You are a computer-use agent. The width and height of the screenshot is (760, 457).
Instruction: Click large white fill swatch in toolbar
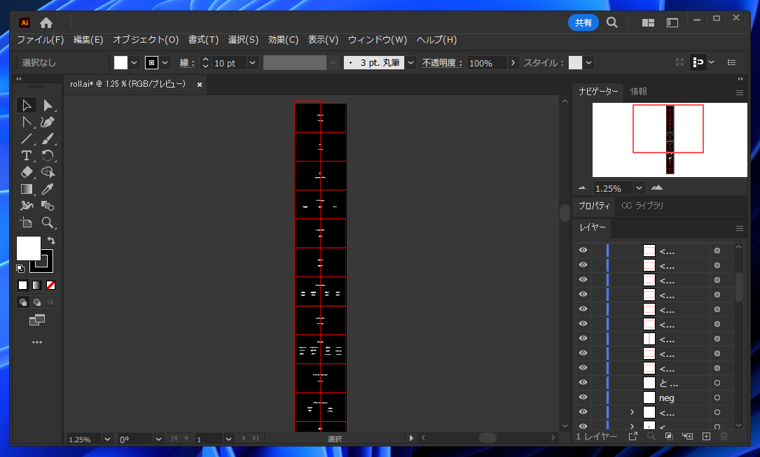tap(29, 248)
